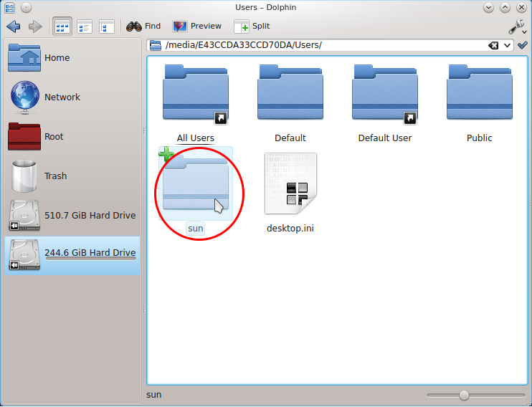Click the 'All Users' name label

click(x=196, y=138)
